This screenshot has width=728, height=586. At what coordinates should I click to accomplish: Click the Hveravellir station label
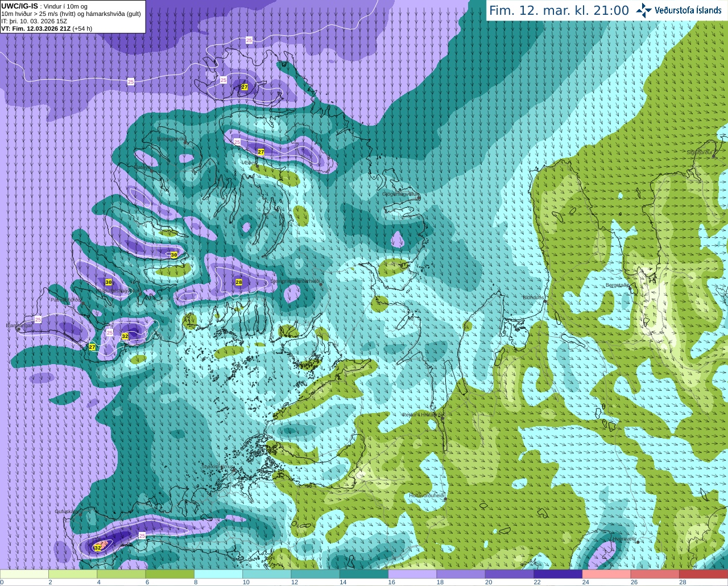coord(624,539)
